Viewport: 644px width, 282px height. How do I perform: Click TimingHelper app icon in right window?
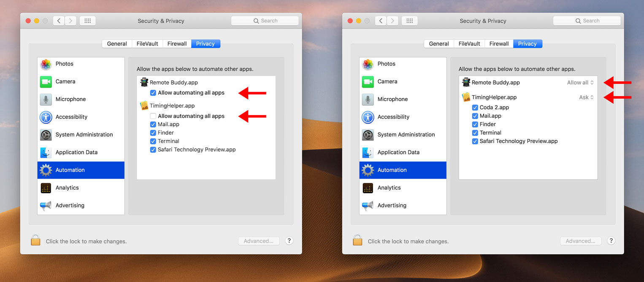click(x=466, y=97)
